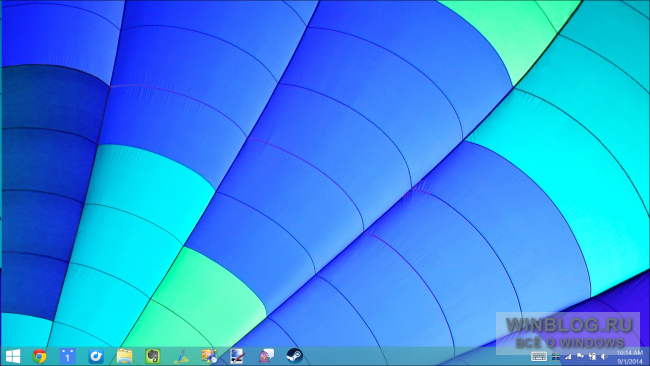Launch the Snipping Tool style screen pen icon

point(238,356)
